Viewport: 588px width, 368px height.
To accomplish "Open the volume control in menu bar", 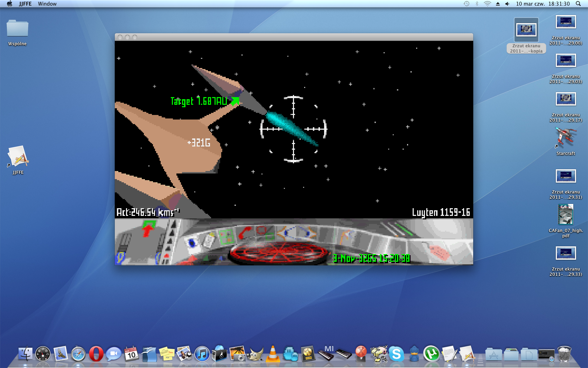I will point(507,4).
